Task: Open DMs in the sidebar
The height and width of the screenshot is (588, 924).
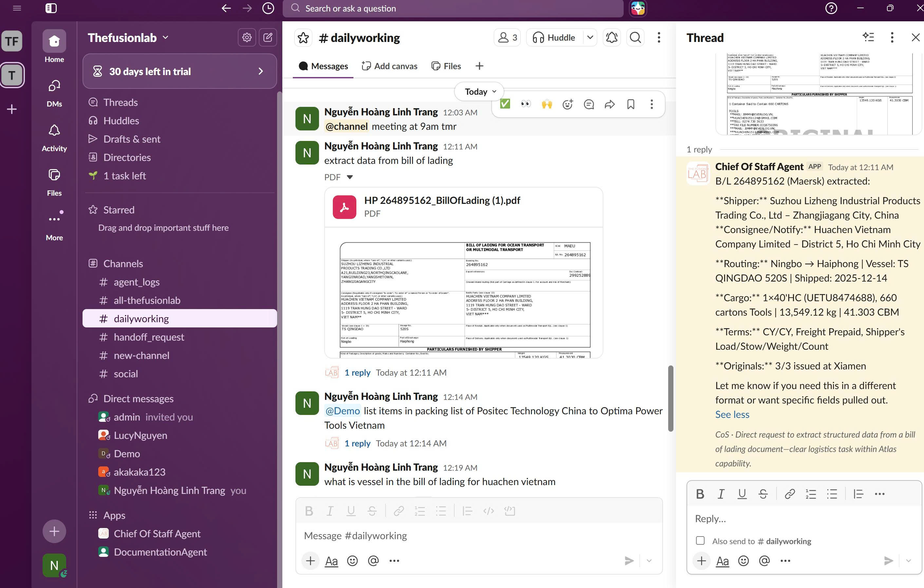Action: point(54,93)
